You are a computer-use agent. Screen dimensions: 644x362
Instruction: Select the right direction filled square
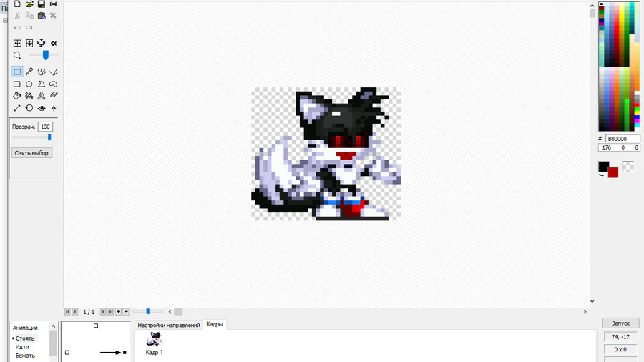tap(125, 352)
